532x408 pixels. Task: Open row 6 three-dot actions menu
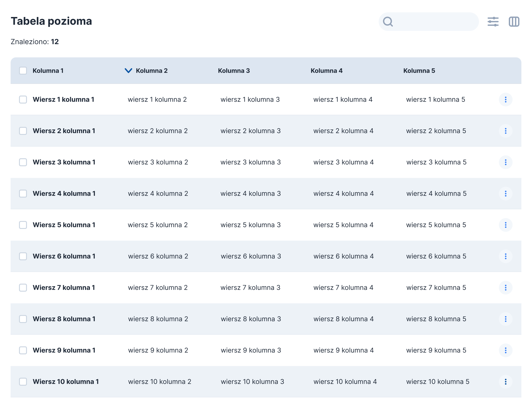[505, 256]
